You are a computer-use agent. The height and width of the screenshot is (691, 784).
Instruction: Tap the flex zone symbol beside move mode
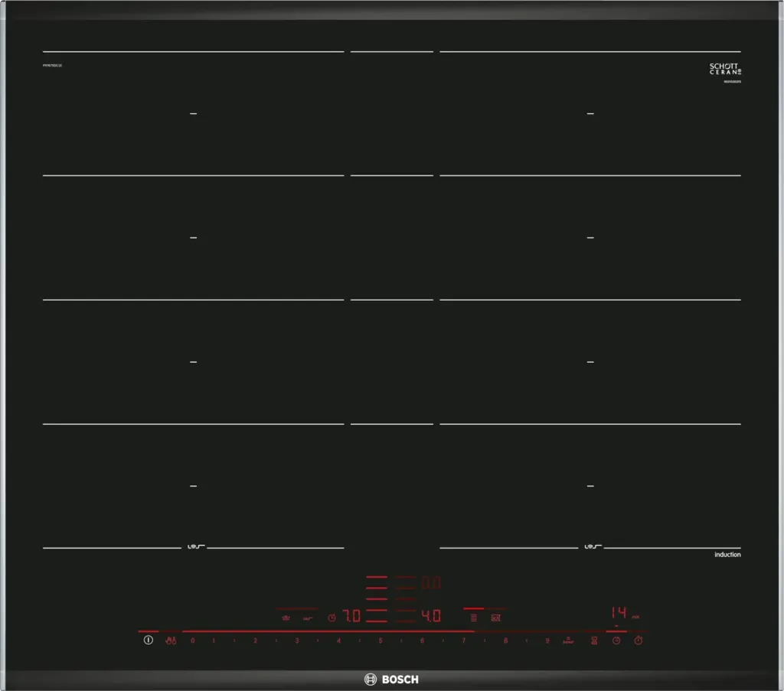pos(495,618)
